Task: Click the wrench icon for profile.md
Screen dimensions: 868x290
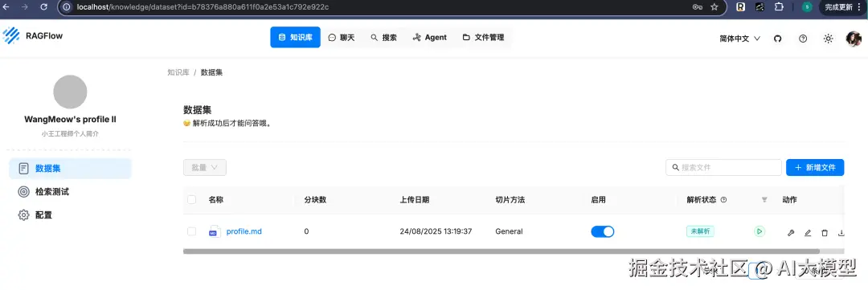Action: point(791,233)
